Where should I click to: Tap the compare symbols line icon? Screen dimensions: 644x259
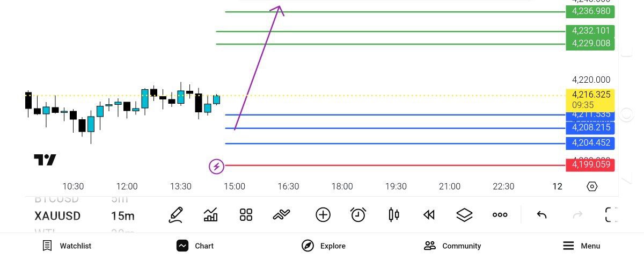[281, 215]
